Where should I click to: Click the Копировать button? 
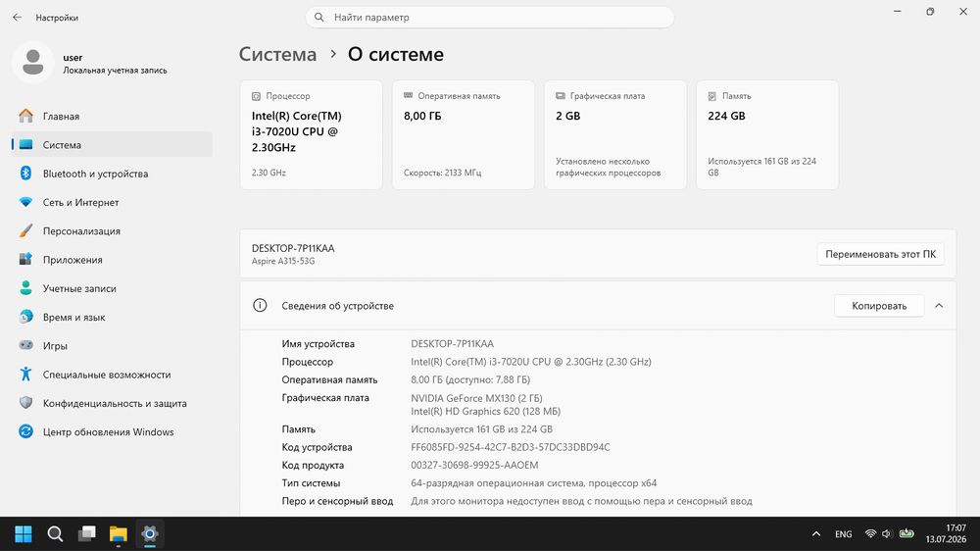879,306
